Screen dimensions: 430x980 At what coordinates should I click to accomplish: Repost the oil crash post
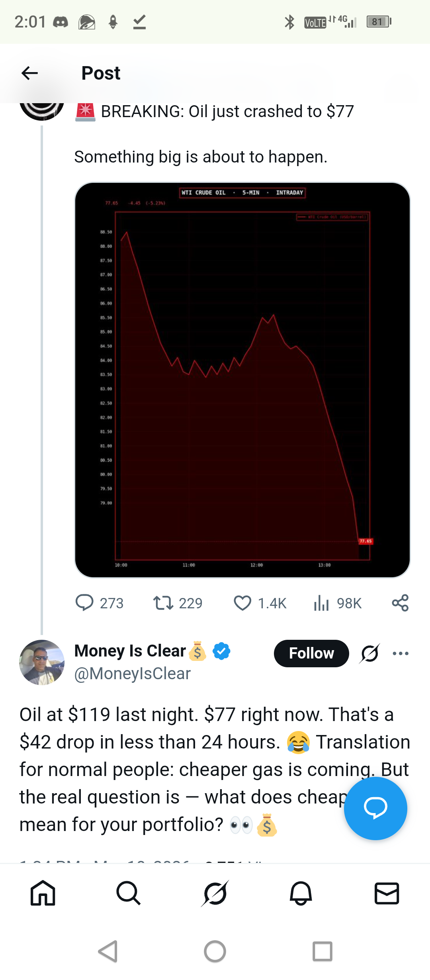pos(163,603)
